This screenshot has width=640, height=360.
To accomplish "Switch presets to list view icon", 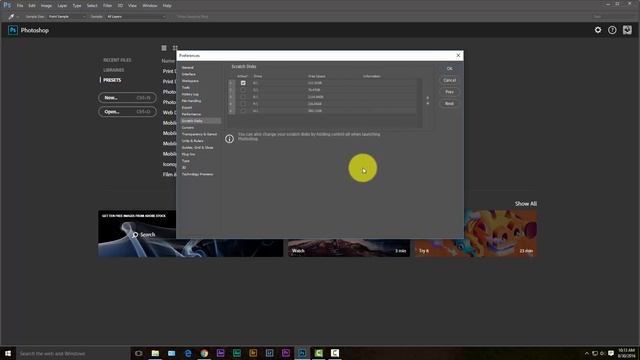I will coord(164,48).
